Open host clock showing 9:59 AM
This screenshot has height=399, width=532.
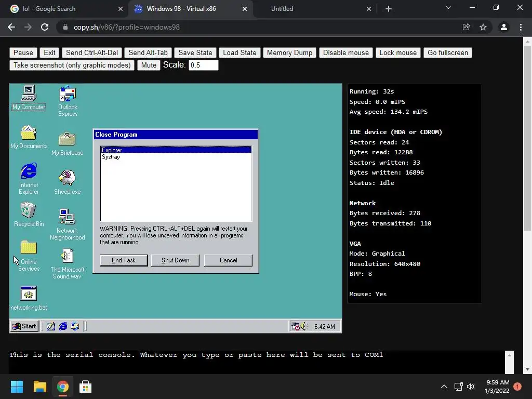coord(497,387)
